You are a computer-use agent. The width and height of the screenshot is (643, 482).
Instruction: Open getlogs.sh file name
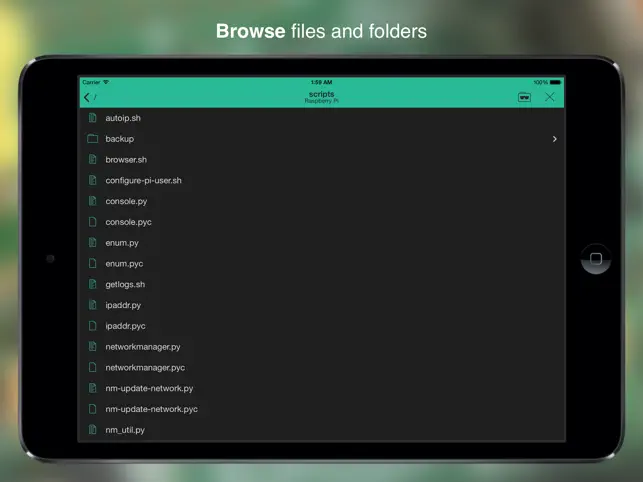pos(125,285)
